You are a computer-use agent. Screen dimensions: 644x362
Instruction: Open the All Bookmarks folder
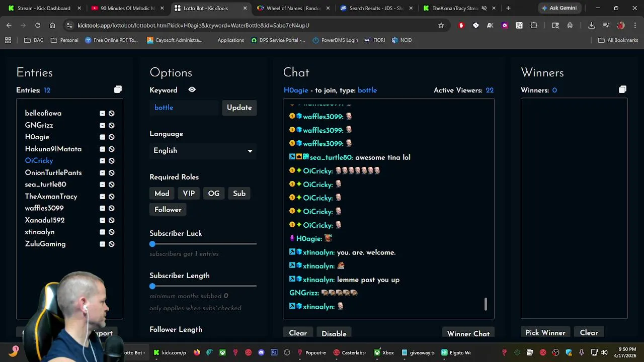618,40
